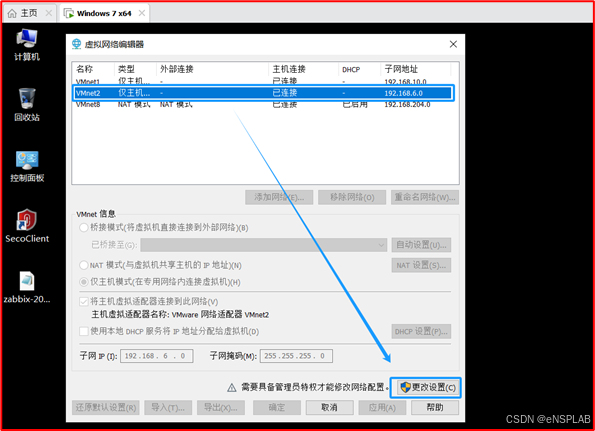The height and width of the screenshot is (431, 595).
Task: Open the 控制面板 desktop icon
Action: 27,166
